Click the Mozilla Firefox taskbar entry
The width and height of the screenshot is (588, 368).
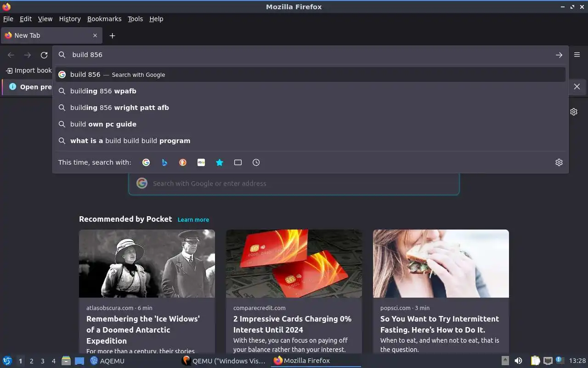coord(316,361)
